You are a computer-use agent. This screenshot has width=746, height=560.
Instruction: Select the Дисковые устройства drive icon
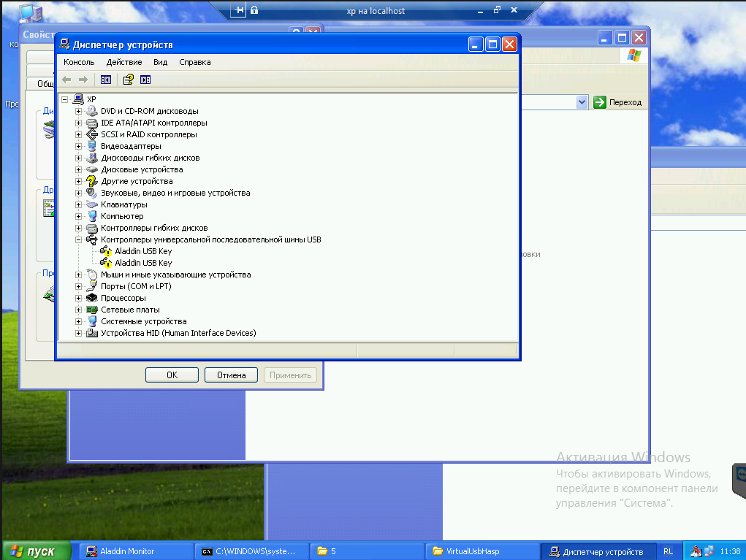pyautogui.click(x=92, y=169)
